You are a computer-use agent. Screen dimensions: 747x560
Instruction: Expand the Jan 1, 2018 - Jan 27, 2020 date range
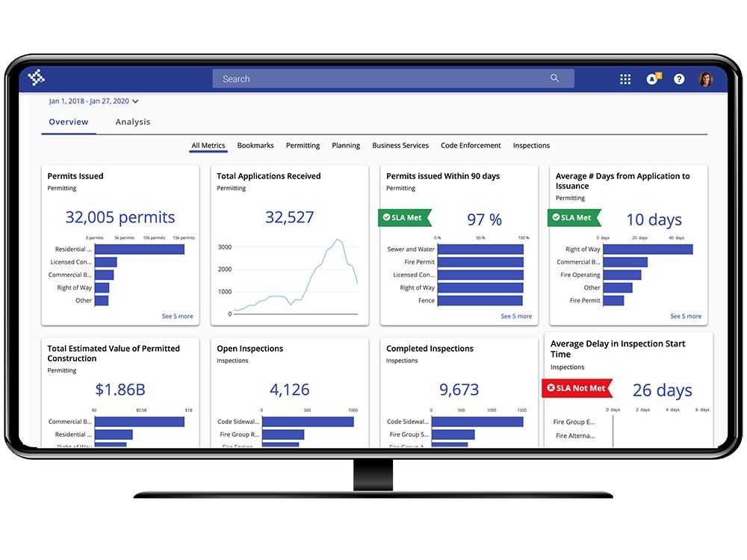pos(93,101)
